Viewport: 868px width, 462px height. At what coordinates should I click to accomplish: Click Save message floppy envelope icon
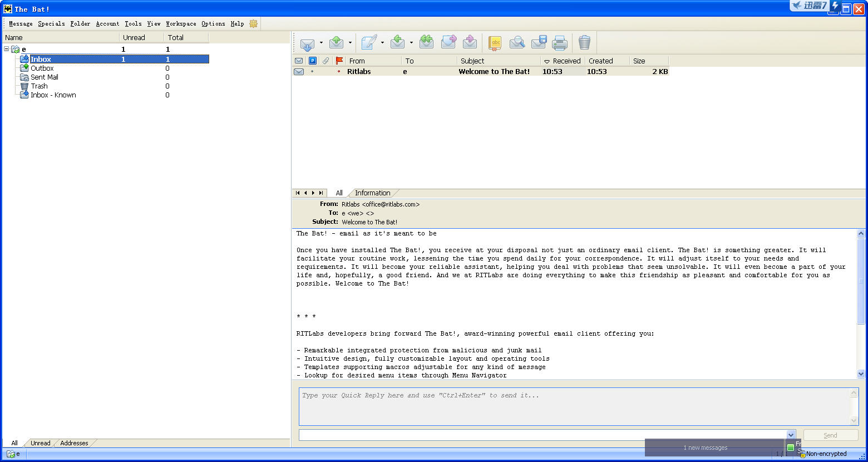click(539, 43)
